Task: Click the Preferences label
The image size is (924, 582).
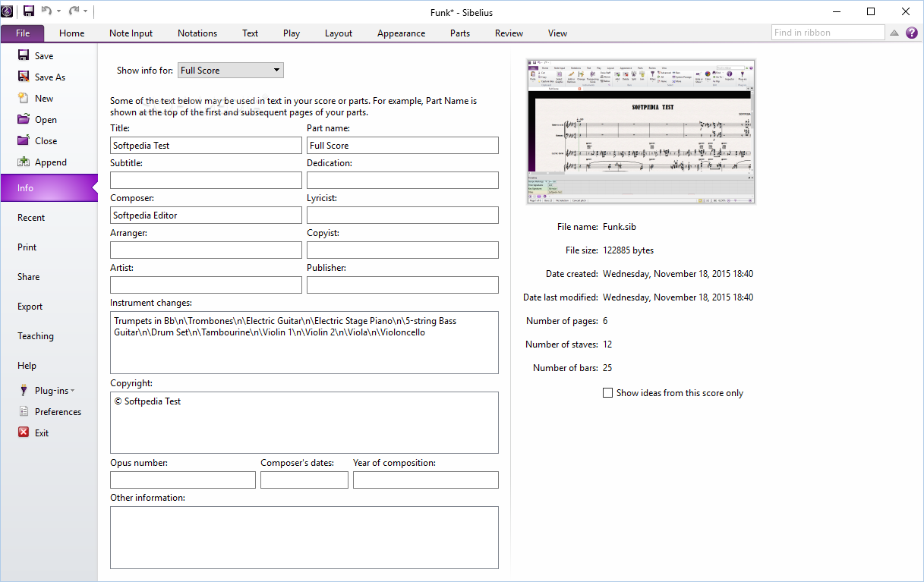Action: click(x=58, y=412)
